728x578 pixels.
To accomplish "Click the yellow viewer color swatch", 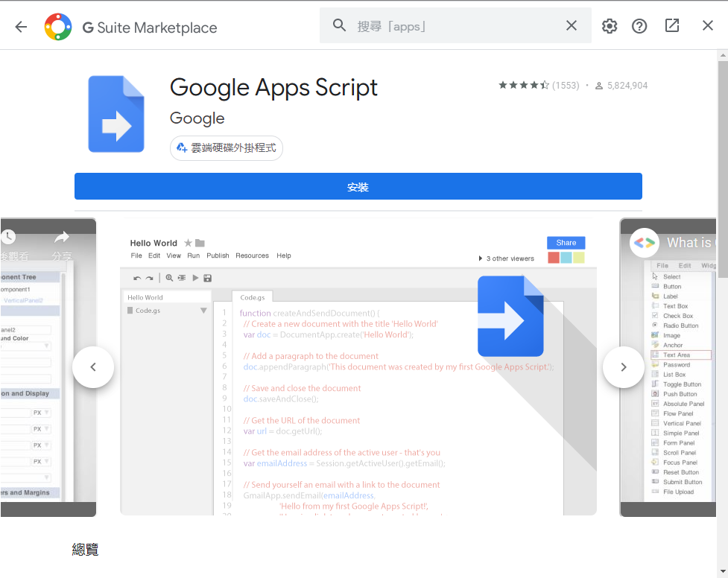I will click(x=578, y=258).
